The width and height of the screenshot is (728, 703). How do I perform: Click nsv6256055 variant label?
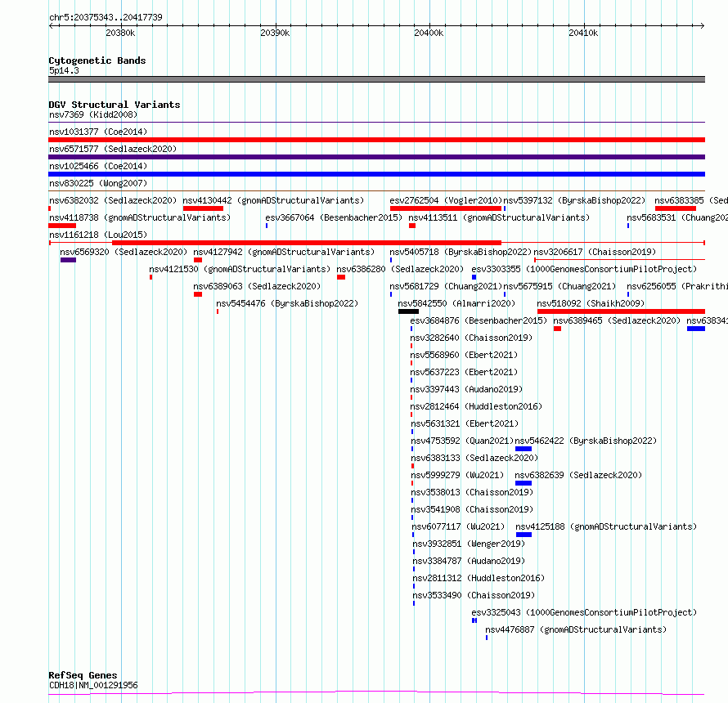tap(677, 286)
